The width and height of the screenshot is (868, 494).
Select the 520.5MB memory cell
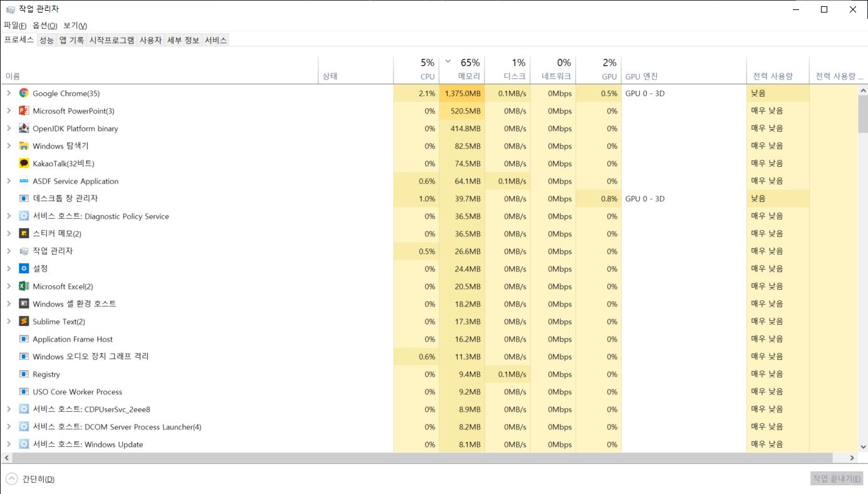pos(462,111)
